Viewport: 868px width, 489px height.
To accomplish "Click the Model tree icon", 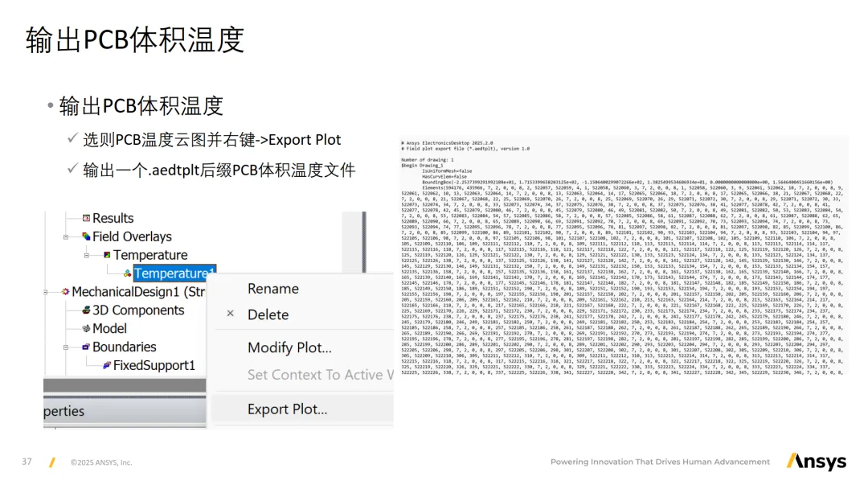I will tap(86, 328).
